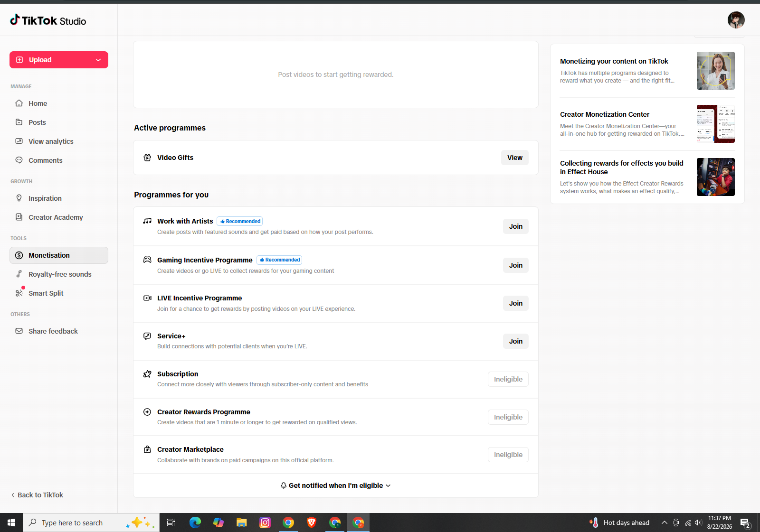Join the Service+ programme
This screenshot has width=760, height=532.
click(516, 341)
